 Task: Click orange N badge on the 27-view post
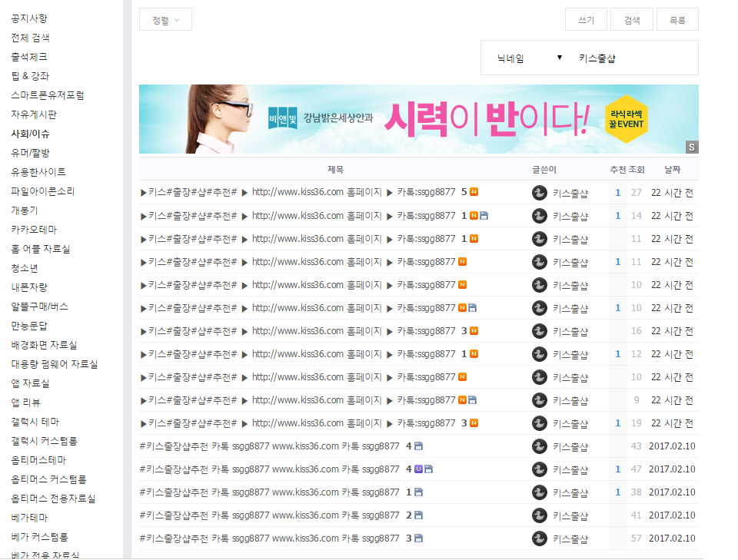[x=474, y=193]
